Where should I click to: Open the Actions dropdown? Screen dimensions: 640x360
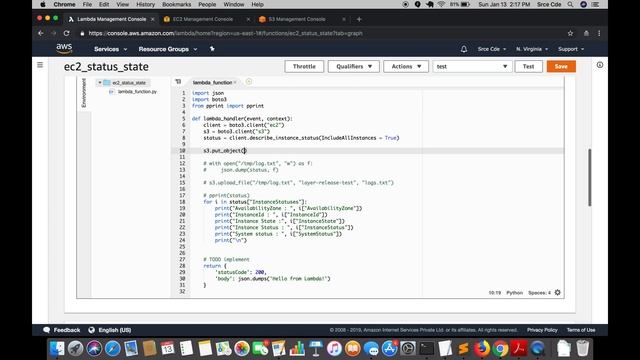406,66
